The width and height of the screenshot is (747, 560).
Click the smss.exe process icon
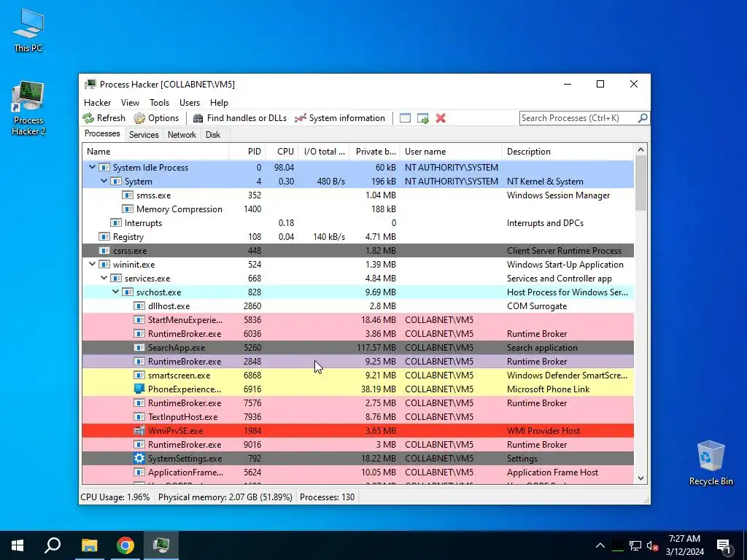point(127,195)
